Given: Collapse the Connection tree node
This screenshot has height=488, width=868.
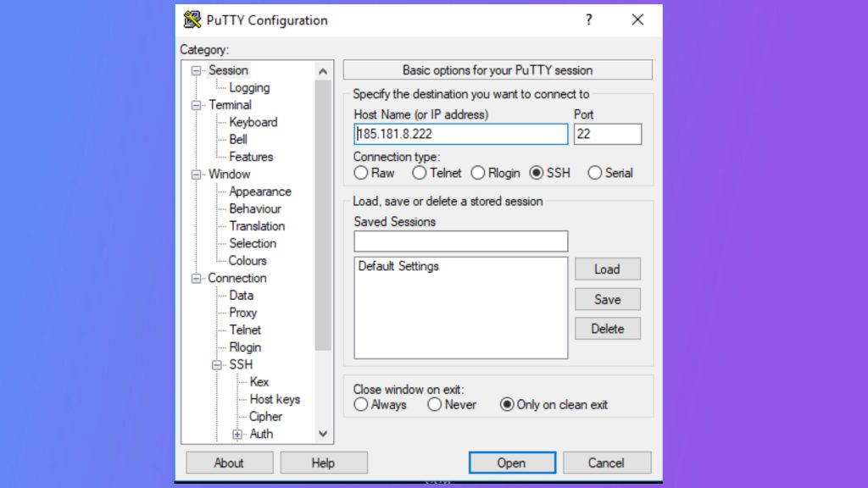Looking at the screenshot, I should [x=196, y=278].
